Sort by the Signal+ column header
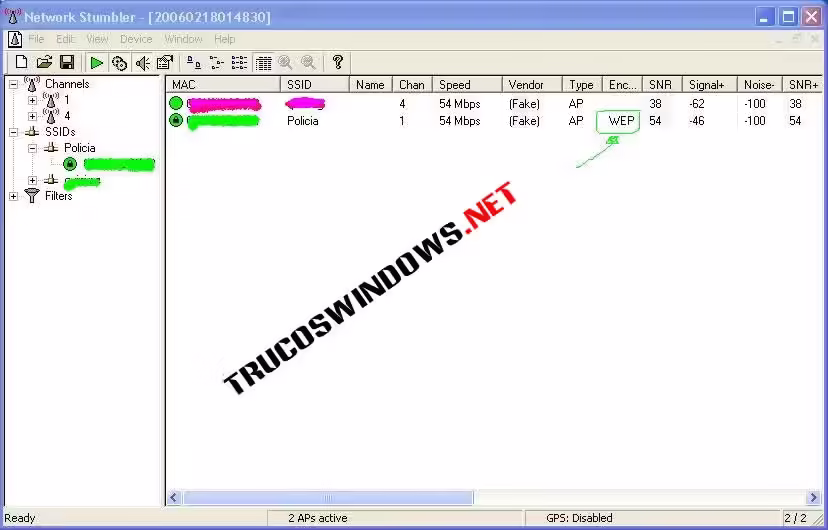828x530 pixels. pyautogui.click(x=710, y=84)
